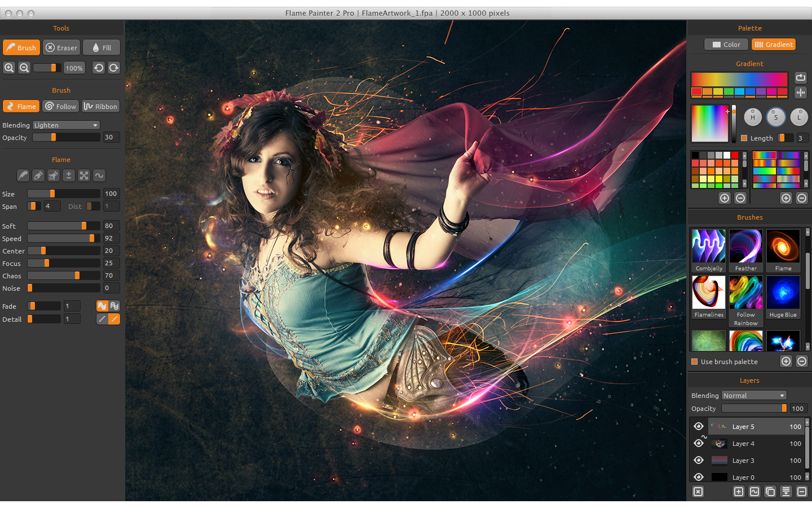Viewport: 812px width, 508px height.
Task: Open the brush Blending Lighten dropdown
Action: pyautogui.click(x=66, y=125)
